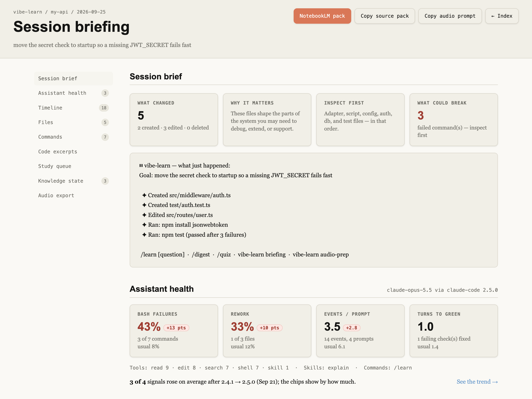This screenshot has width=532, height=399.
Task: Click the star bullet beside Ran: npm test
Action: tap(144, 234)
